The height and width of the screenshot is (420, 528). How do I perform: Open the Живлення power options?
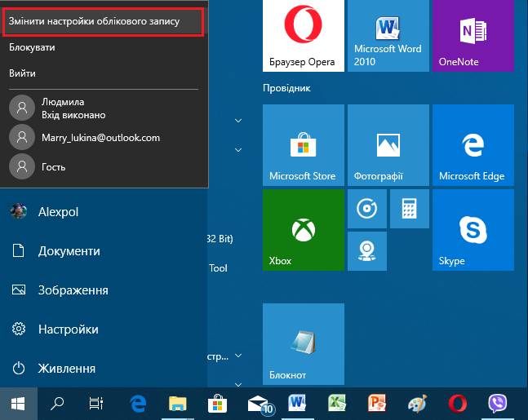point(104,368)
